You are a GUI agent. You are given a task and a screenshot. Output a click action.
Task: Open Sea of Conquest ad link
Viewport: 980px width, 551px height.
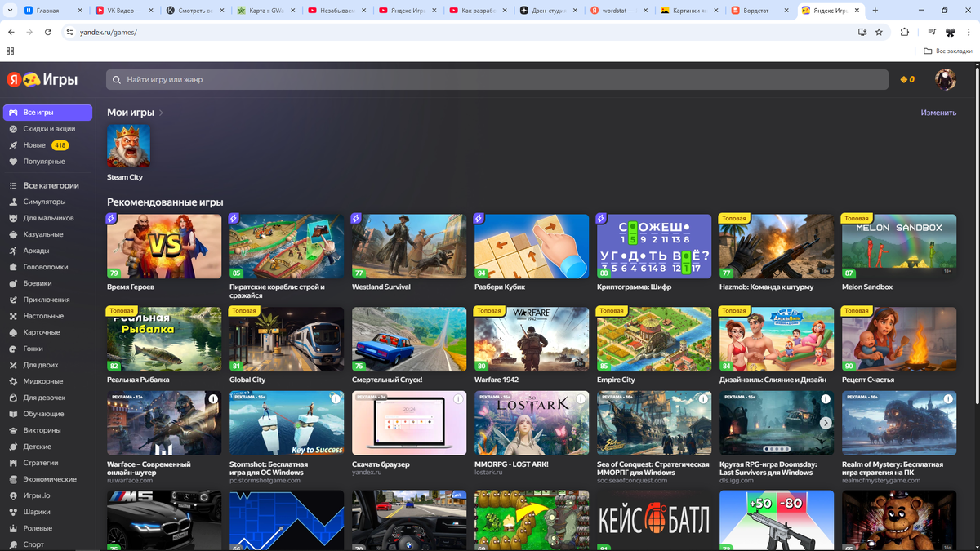pyautogui.click(x=653, y=468)
